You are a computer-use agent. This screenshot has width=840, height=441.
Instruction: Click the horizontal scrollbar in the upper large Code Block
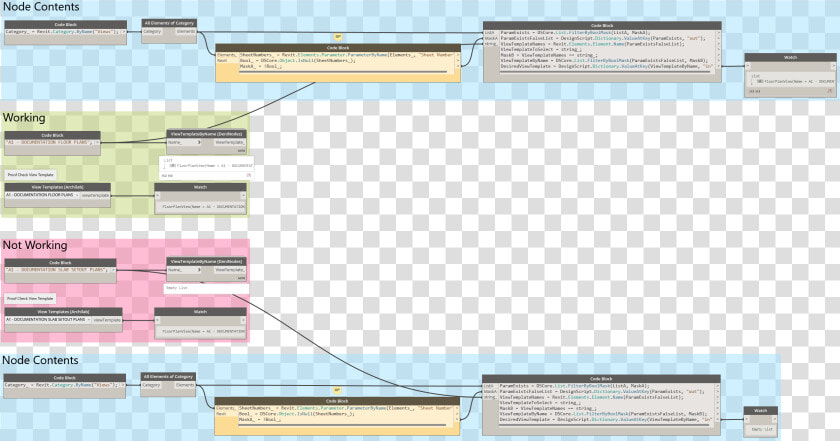[x=605, y=72]
